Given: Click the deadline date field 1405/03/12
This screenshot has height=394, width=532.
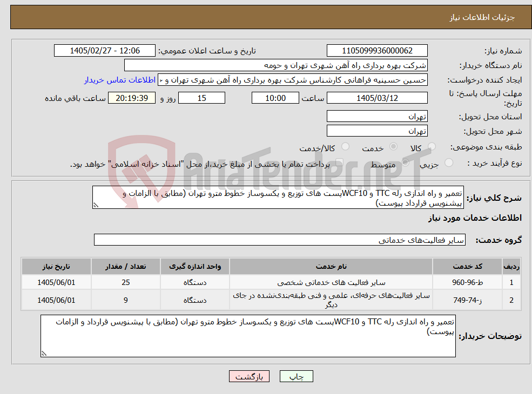Looking at the screenshot, I should (377, 98).
